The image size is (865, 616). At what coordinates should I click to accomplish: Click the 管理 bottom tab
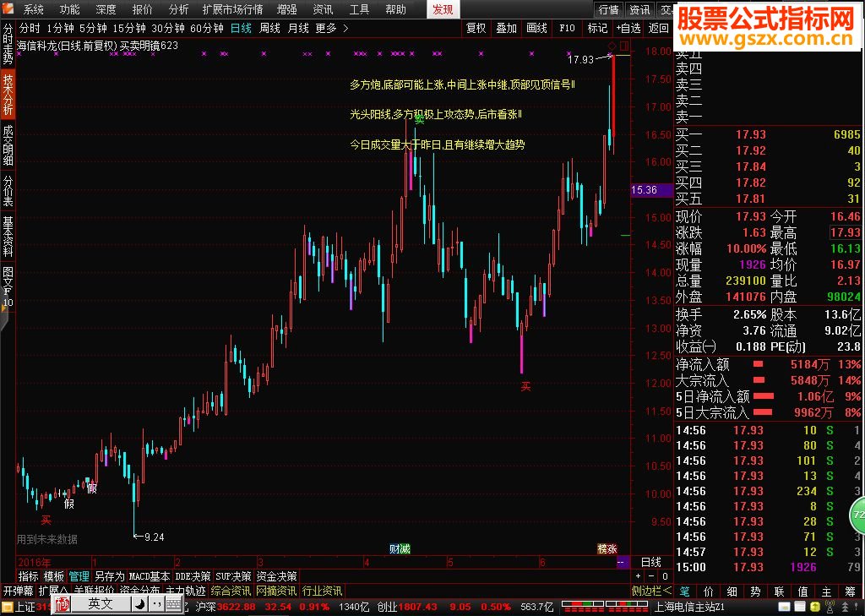click(79, 576)
